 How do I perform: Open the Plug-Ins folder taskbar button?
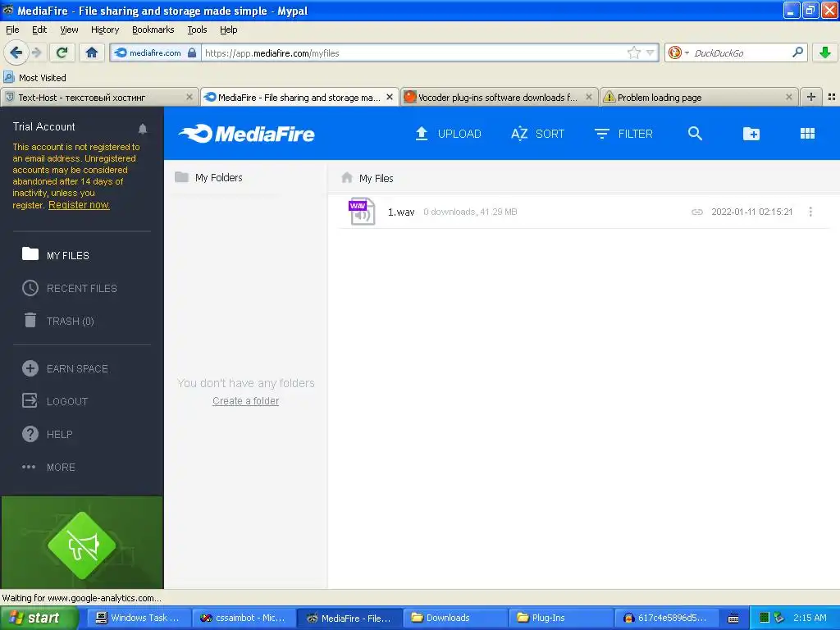(559, 618)
